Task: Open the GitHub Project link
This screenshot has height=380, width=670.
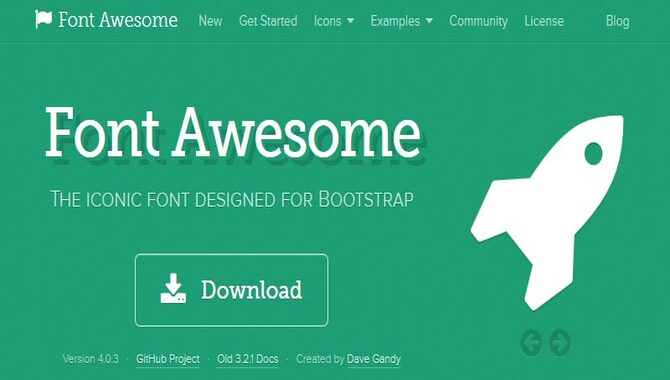Action: 168,359
